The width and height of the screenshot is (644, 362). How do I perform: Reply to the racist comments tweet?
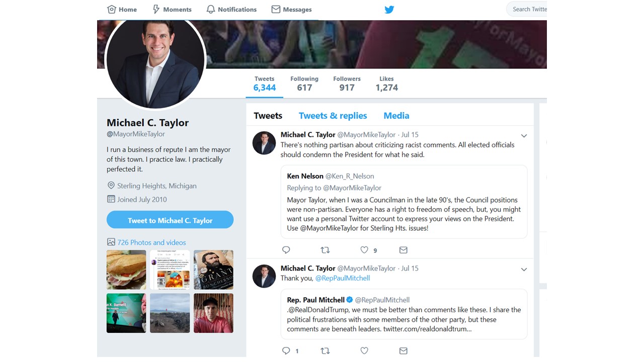pyautogui.click(x=286, y=250)
